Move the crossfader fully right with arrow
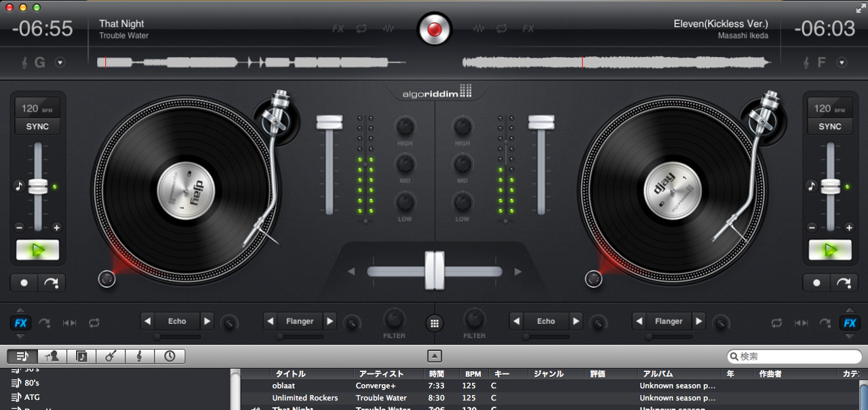Viewport: 868px width, 410px height. pyautogui.click(x=518, y=272)
